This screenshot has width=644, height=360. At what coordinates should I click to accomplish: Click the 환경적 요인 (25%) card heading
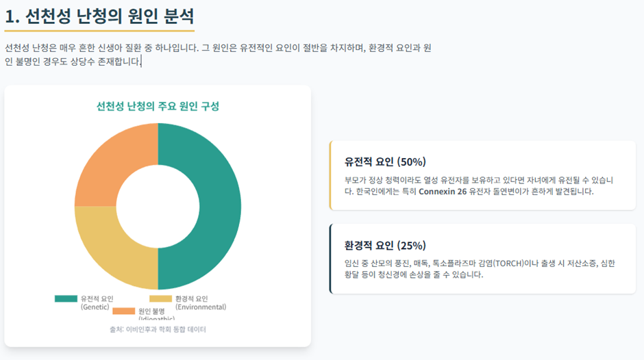pyautogui.click(x=385, y=246)
